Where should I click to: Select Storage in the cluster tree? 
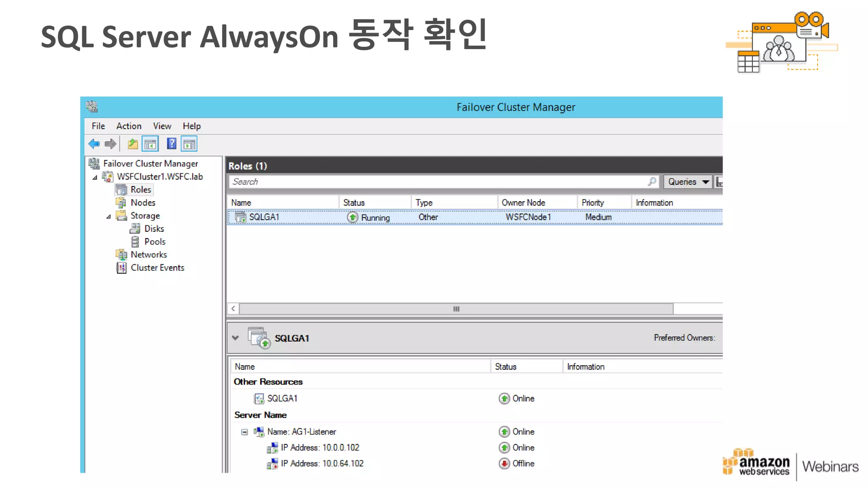145,216
